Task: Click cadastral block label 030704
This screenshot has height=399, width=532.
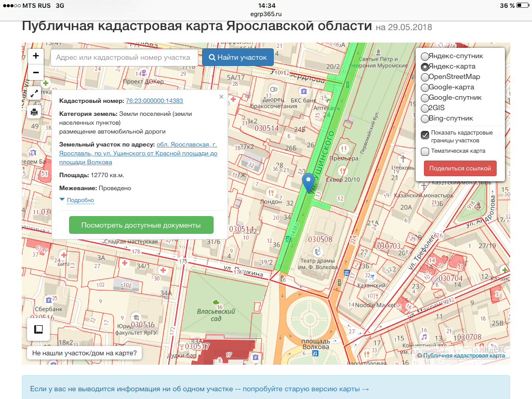Action: point(450,278)
